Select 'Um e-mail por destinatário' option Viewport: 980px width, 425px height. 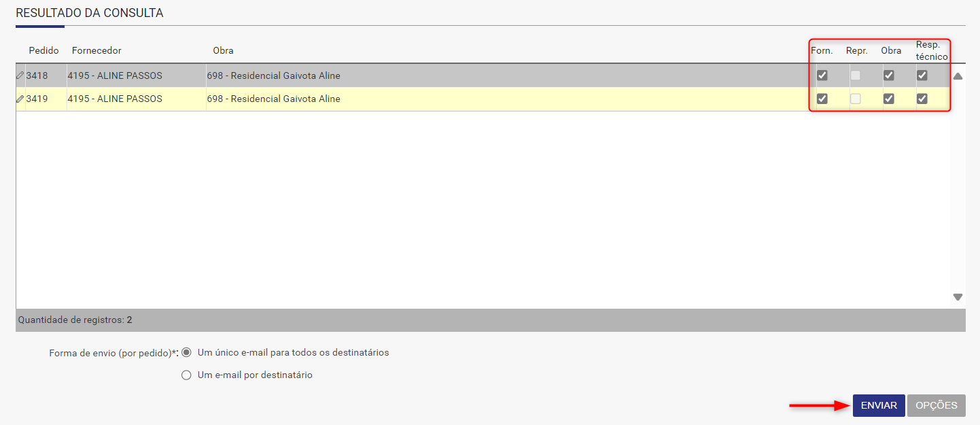coord(186,375)
